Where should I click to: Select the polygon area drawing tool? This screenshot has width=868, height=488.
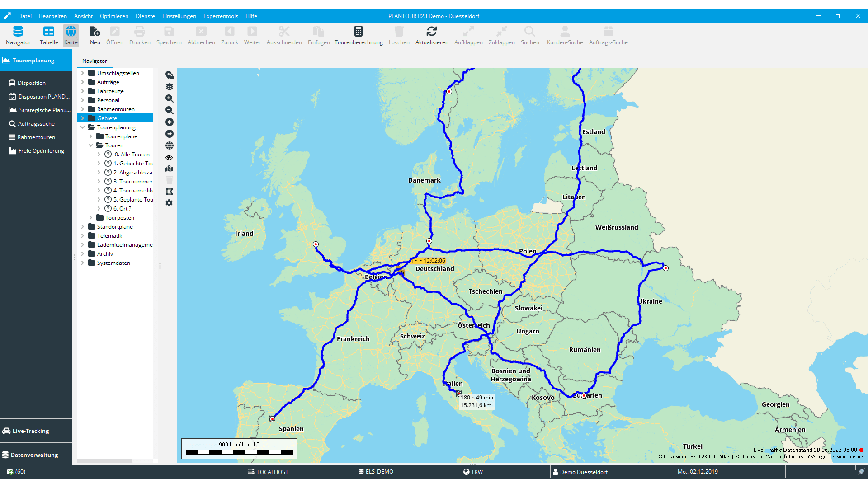click(x=170, y=192)
